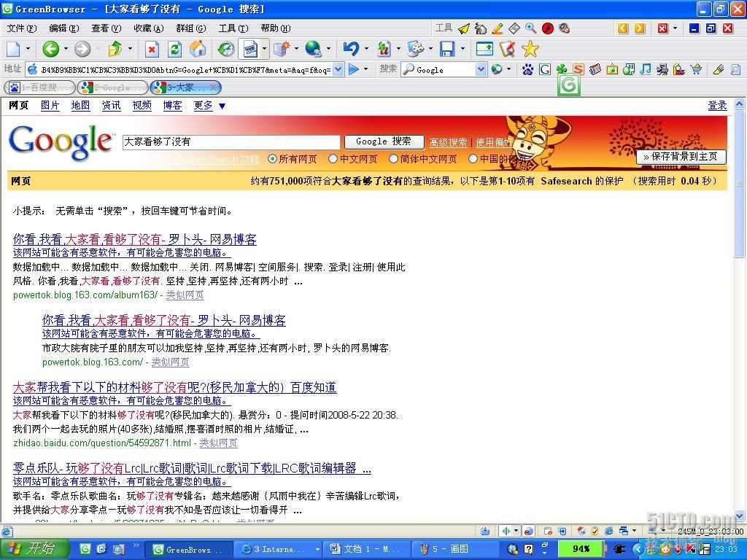Click the magnifier zoom tool icon

click(531, 28)
